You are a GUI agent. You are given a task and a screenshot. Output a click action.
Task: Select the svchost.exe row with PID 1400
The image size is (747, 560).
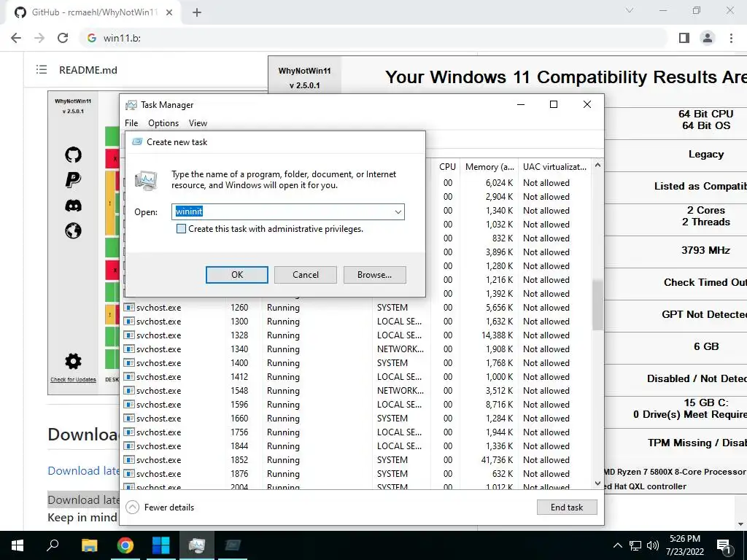[357, 363]
